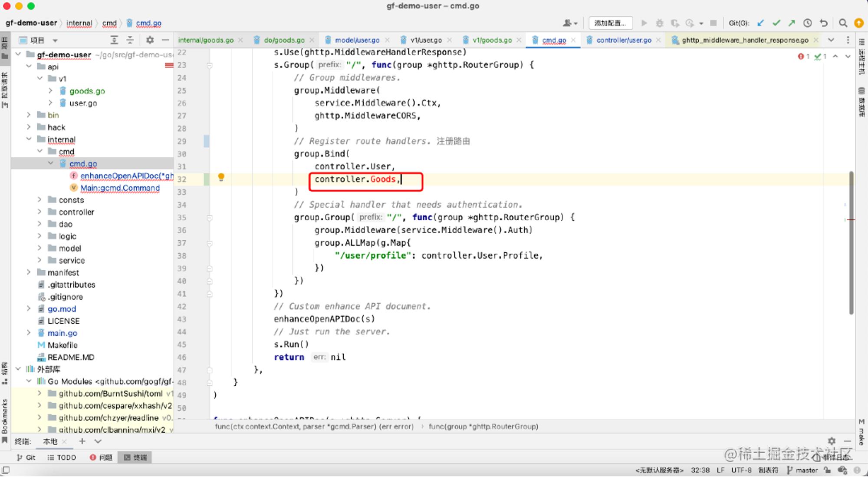Go to previous highlighted error arrow
This screenshot has width=868, height=477.
[835, 56]
